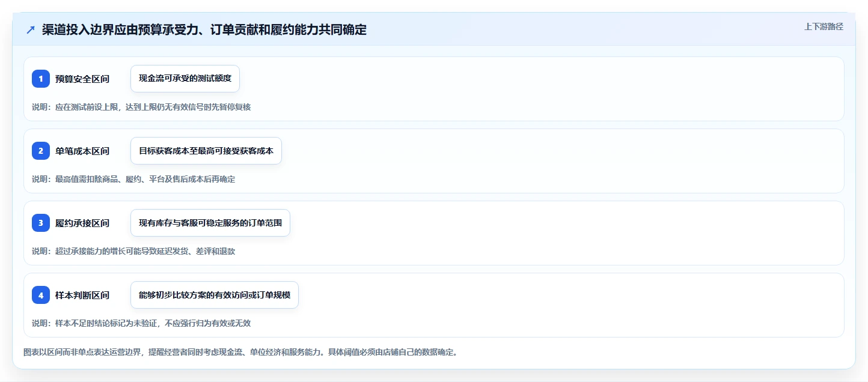Click the note starting 说明：样本不足时结论

[141, 323]
